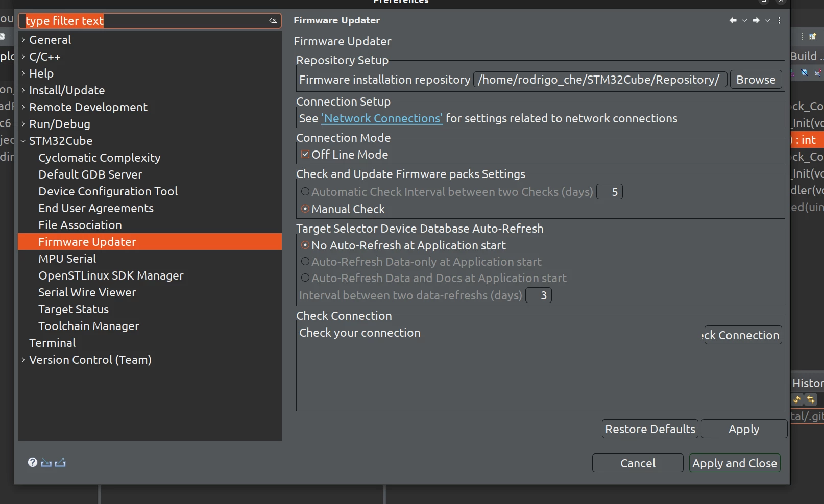Open Cyclomatic Complexity preferences
The width and height of the screenshot is (824, 504).
[100, 158]
